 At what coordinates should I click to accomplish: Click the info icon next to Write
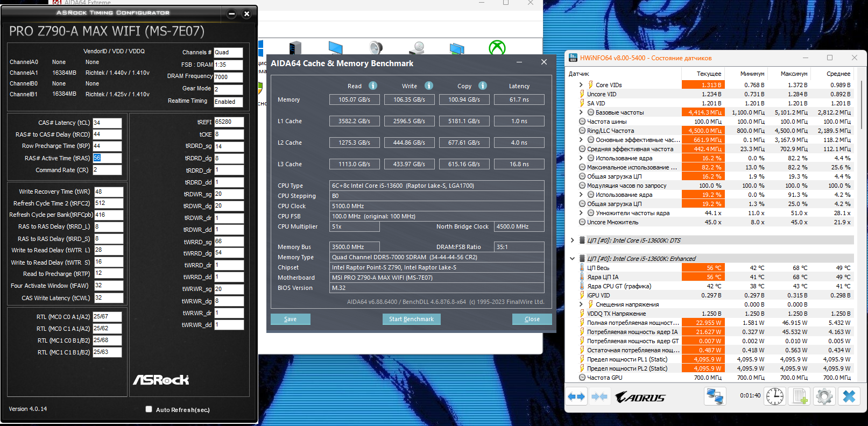[429, 86]
